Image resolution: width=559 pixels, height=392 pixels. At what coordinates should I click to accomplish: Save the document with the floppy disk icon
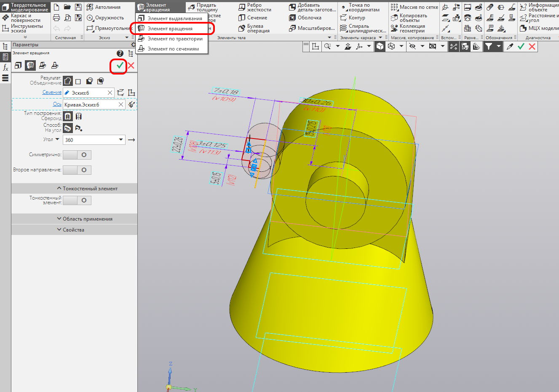pos(78,7)
